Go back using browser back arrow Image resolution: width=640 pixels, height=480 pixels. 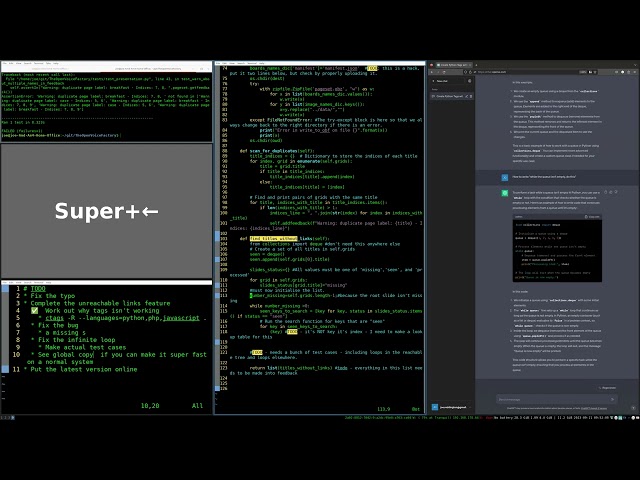[432, 72]
